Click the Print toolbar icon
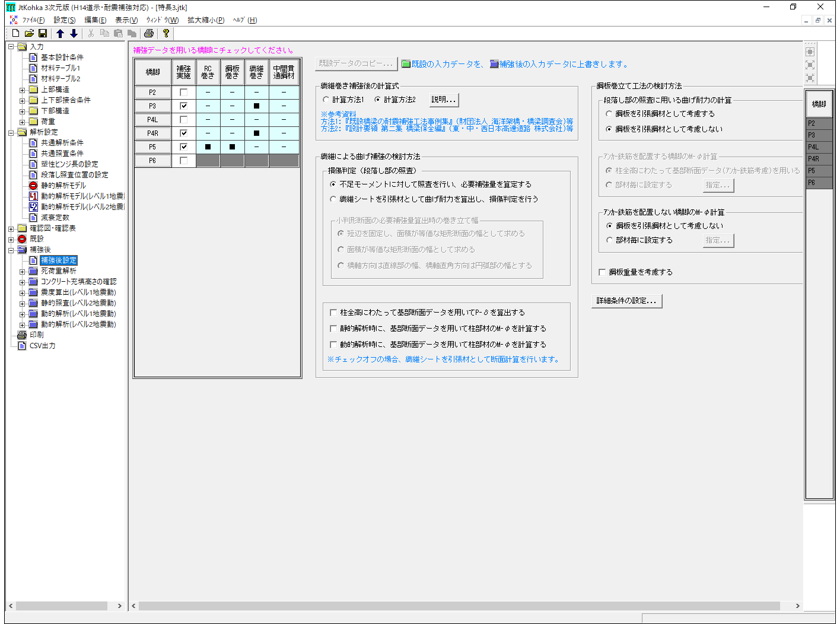This screenshot has width=840, height=624. 149,34
